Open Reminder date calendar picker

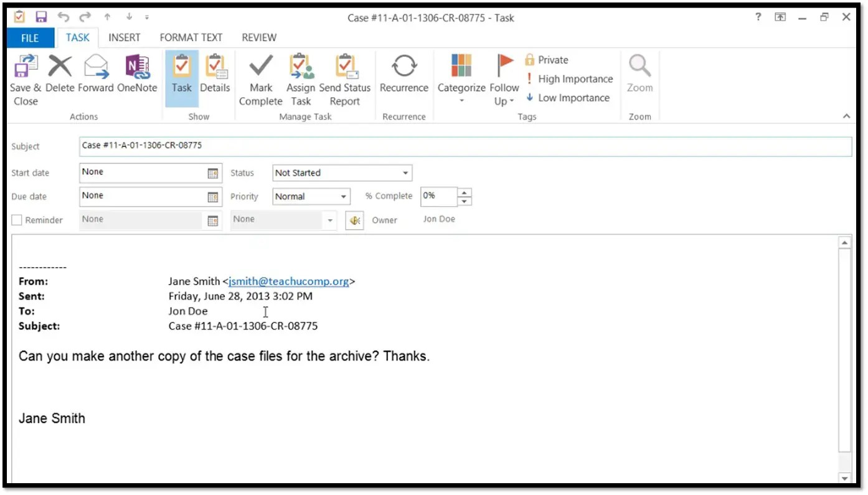click(x=213, y=220)
